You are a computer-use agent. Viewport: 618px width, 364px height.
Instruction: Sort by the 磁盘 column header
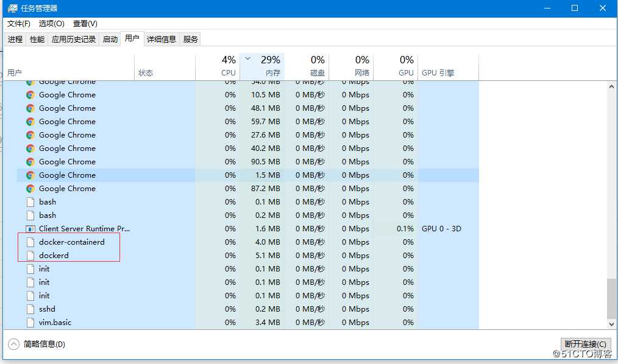coord(307,67)
